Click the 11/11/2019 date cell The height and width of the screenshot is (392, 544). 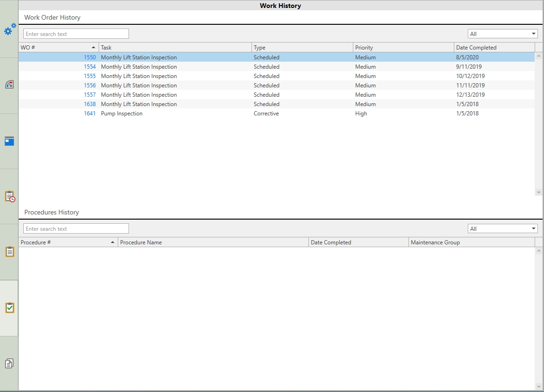pyautogui.click(x=471, y=86)
